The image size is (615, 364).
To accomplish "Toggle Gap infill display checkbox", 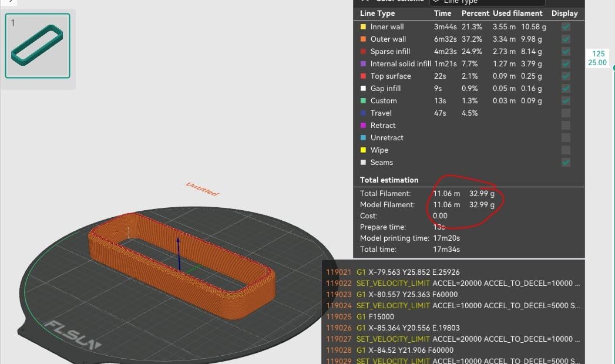I will click(x=566, y=89).
